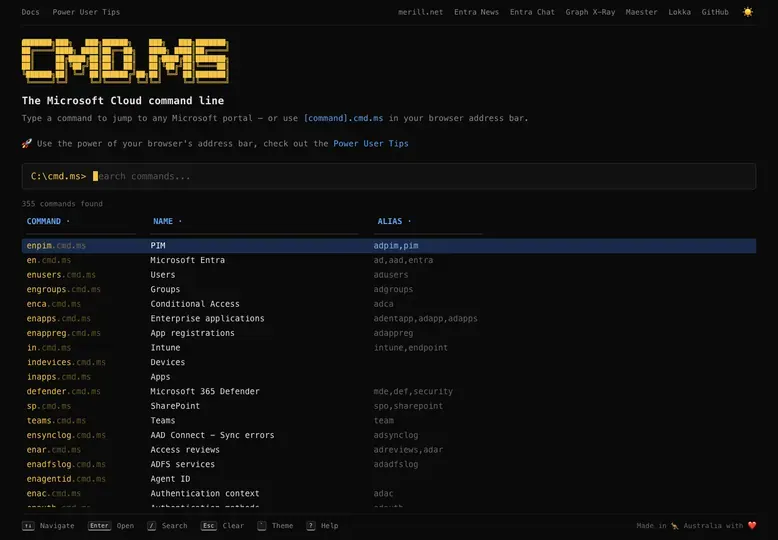This screenshot has width=778, height=540.
Task: Click the red heart icon in footer
Action: (x=752, y=526)
